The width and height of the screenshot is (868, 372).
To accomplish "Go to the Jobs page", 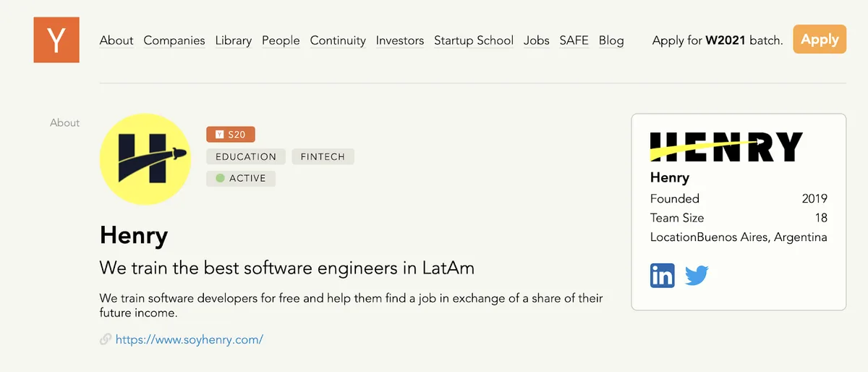I will [x=537, y=41].
